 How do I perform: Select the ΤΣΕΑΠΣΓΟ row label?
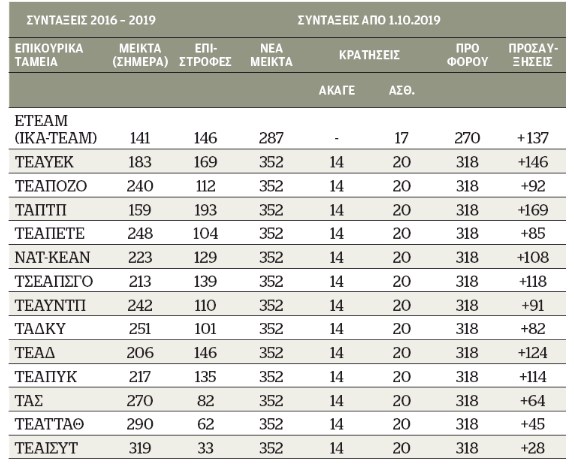coord(54,281)
